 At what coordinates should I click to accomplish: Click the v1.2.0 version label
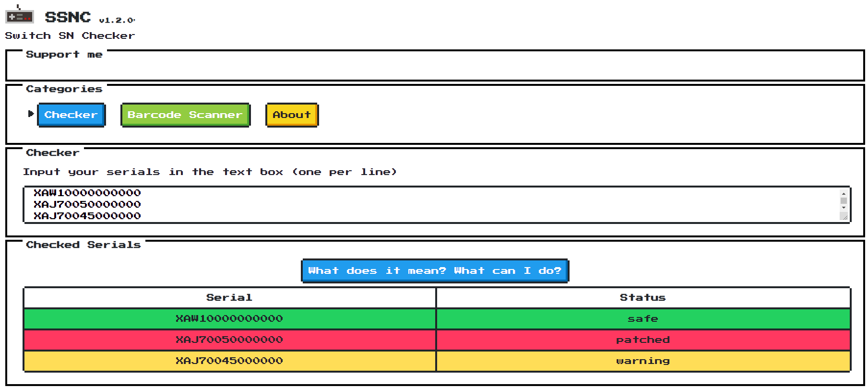117,20
